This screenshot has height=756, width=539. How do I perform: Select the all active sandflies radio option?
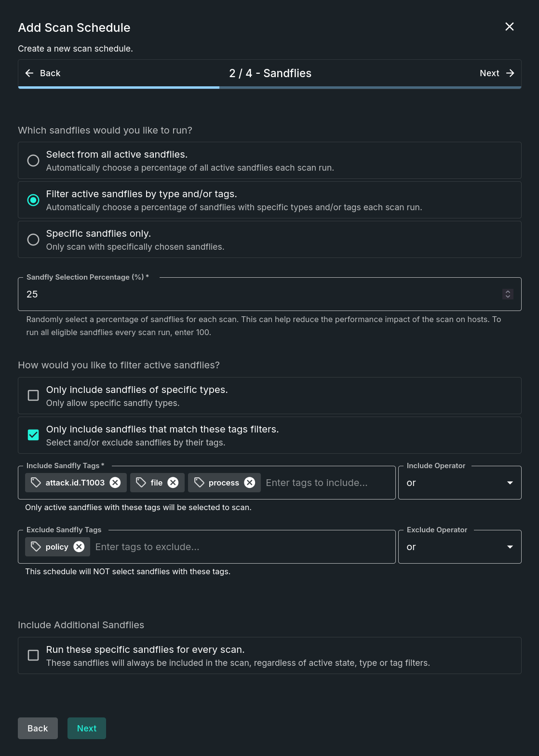click(33, 161)
